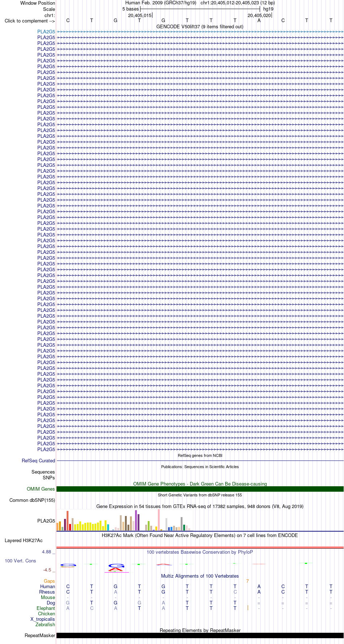Click the 'Scale' track label
Image resolution: width=344 pixels, height=644 pixels.
[x=49, y=9]
